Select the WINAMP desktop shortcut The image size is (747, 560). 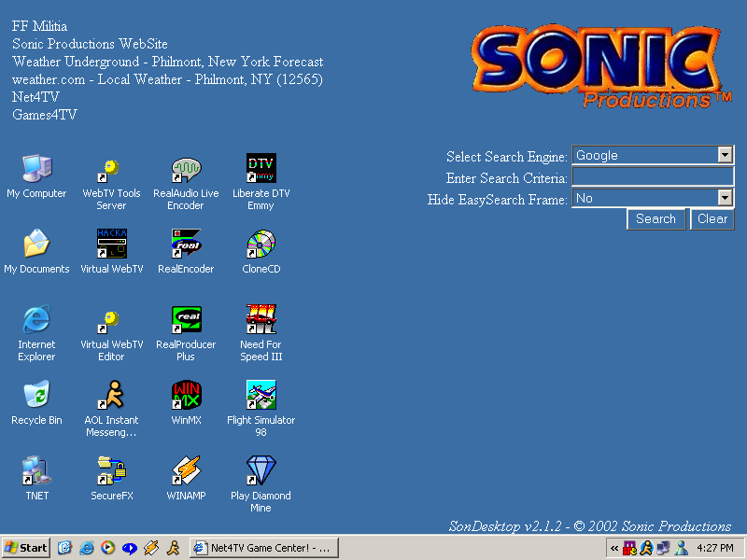tap(186, 471)
